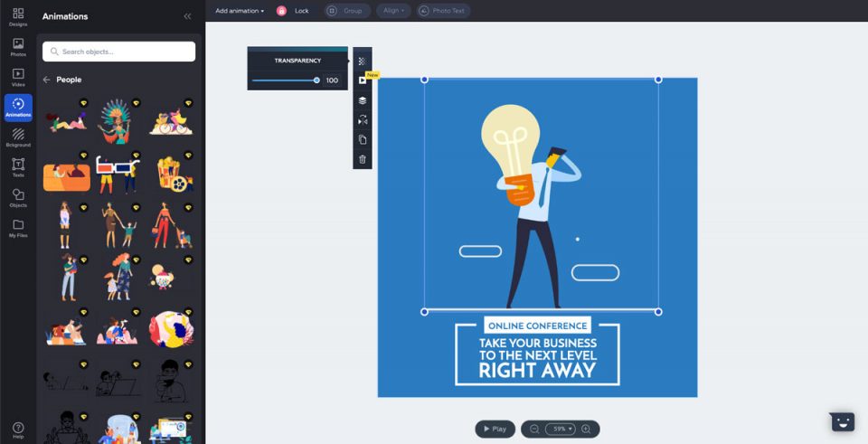Click the duplicate copy icon
868x444 pixels.
click(x=362, y=139)
